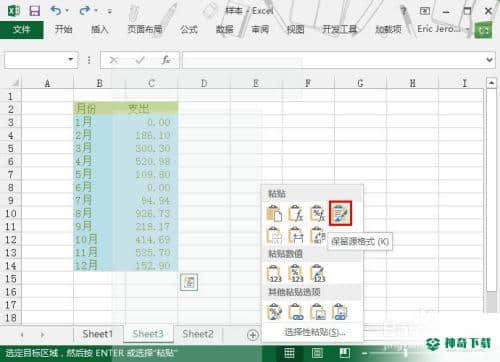Viewport: 500px width, 362px height.
Task: Open the Undo history dropdown arrow
Action: [x=67, y=11]
